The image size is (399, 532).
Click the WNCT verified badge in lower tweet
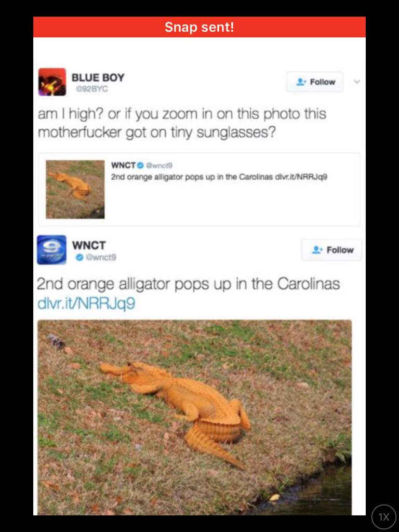tap(79, 258)
